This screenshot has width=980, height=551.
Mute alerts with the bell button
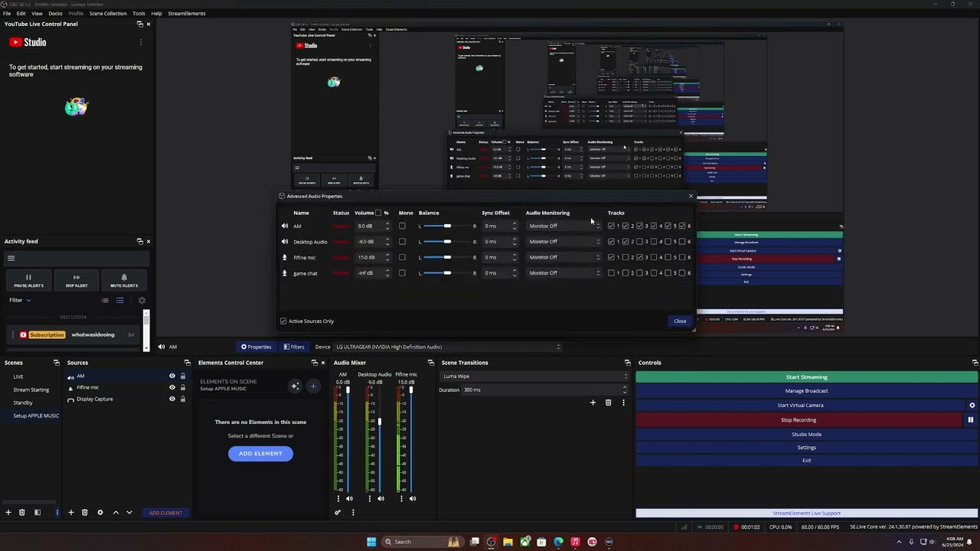pos(124,281)
